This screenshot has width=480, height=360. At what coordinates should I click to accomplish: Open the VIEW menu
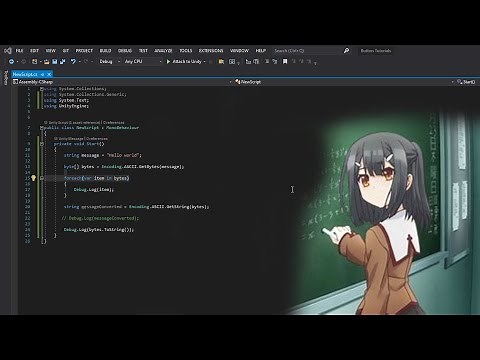[x=51, y=51]
